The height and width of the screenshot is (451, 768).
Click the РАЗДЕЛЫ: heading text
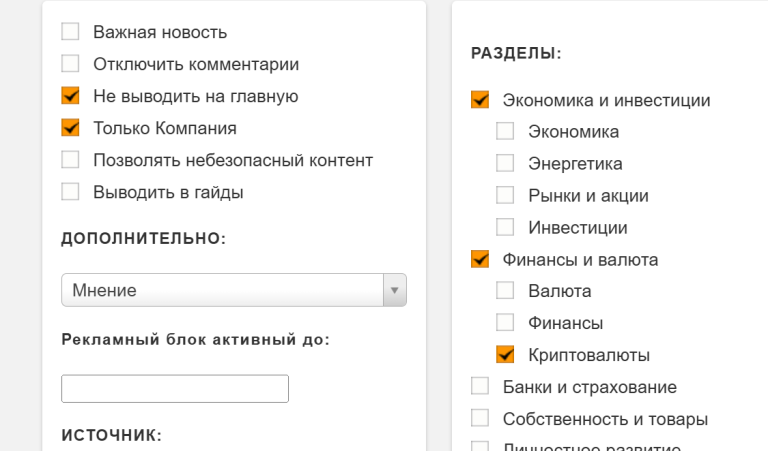(516, 53)
